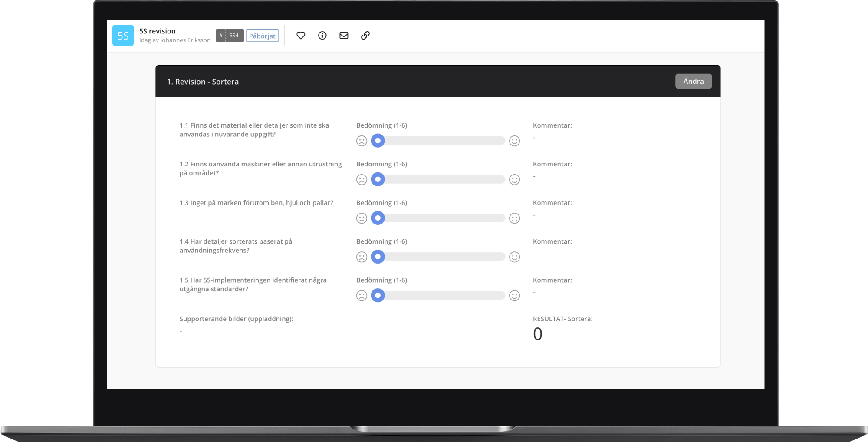Click the rating slider for question 1.4
This screenshot has height=442, width=868.
(438, 257)
